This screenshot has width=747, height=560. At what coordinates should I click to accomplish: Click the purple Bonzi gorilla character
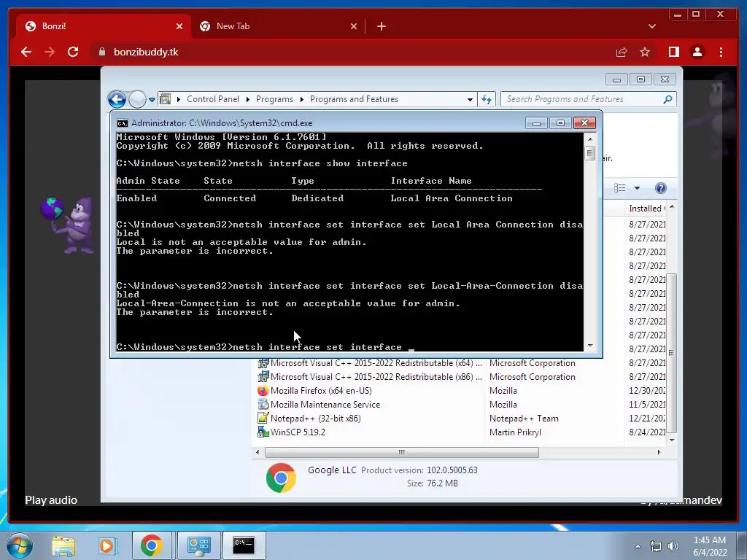68,225
